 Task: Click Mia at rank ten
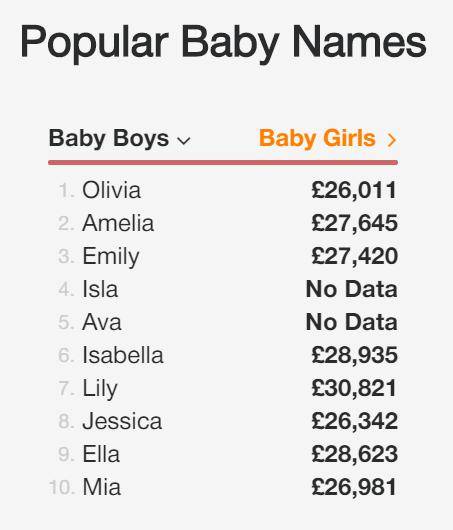tap(102, 487)
